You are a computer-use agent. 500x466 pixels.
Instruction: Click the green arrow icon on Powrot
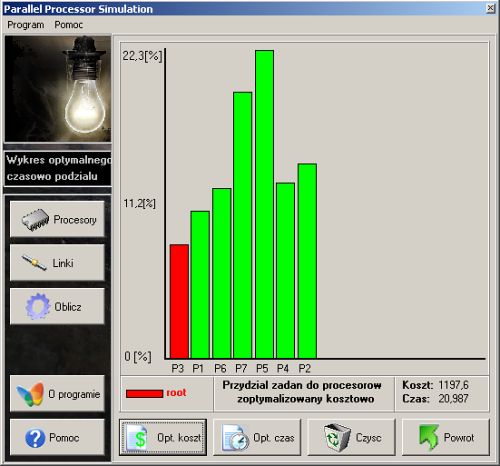[429, 437]
